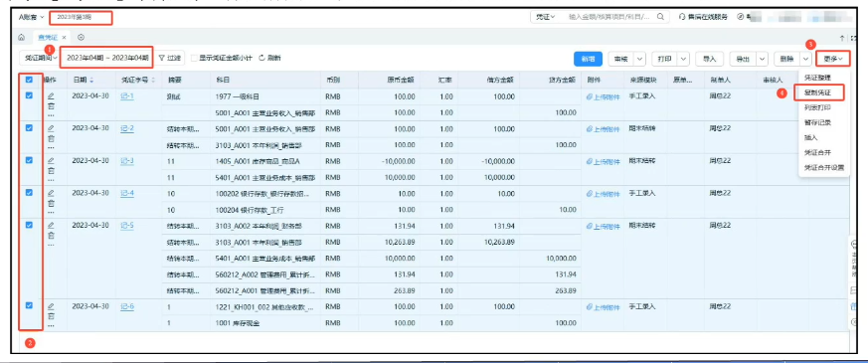Enable 显示凭证金额小计 checkbox
This screenshot has height=363, width=868.
(194, 58)
